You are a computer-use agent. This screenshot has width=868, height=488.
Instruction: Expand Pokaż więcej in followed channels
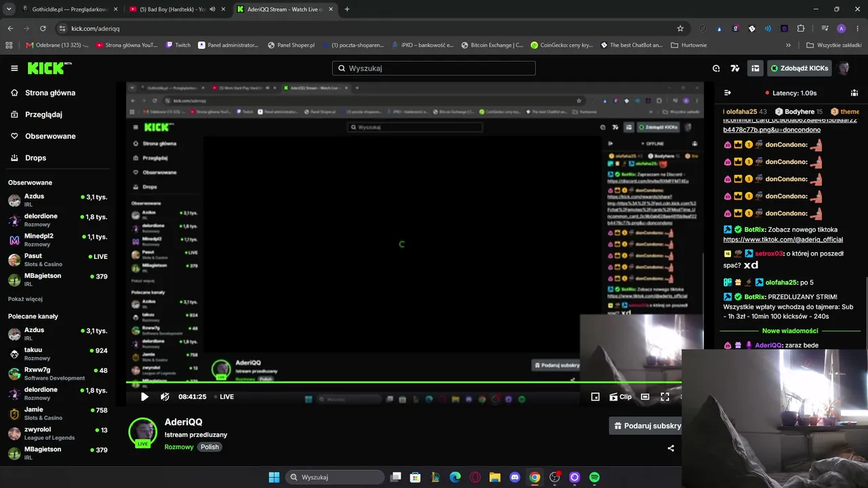(x=25, y=299)
